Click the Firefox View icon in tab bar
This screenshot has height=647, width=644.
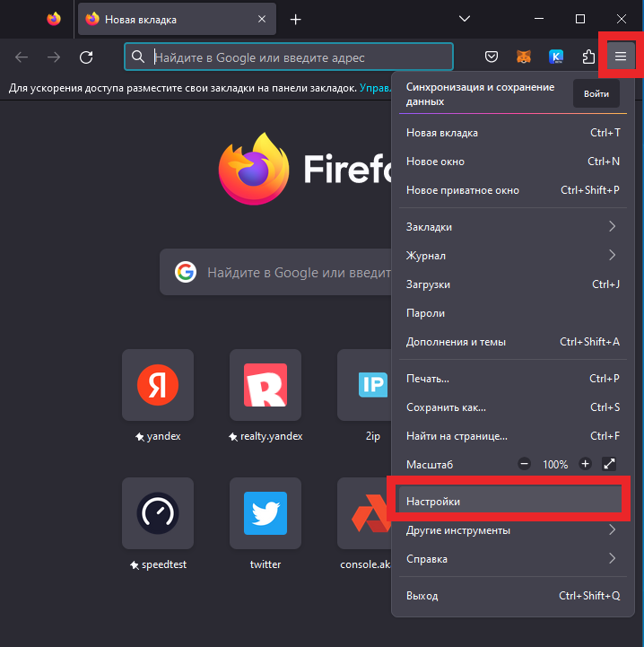(x=54, y=19)
